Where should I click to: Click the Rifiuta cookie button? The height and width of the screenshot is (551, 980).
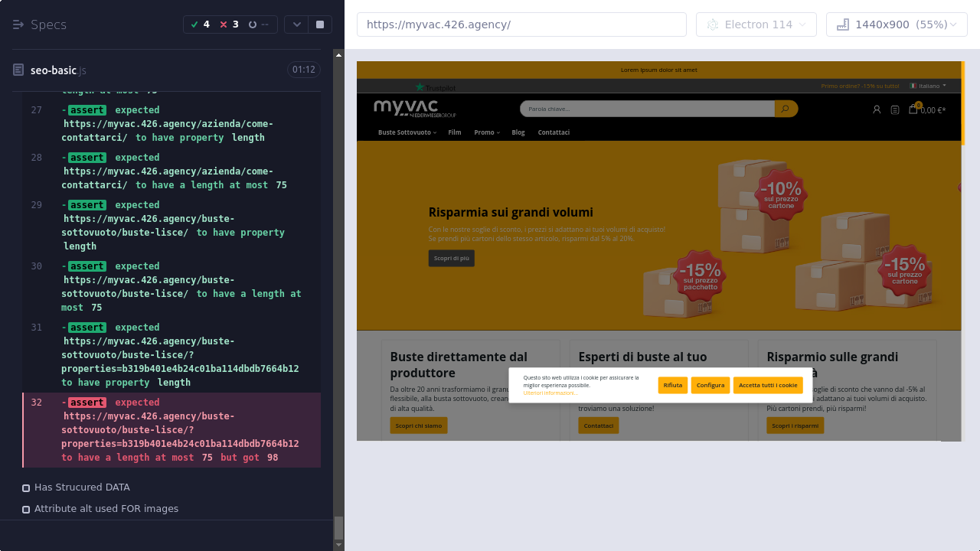[673, 385]
